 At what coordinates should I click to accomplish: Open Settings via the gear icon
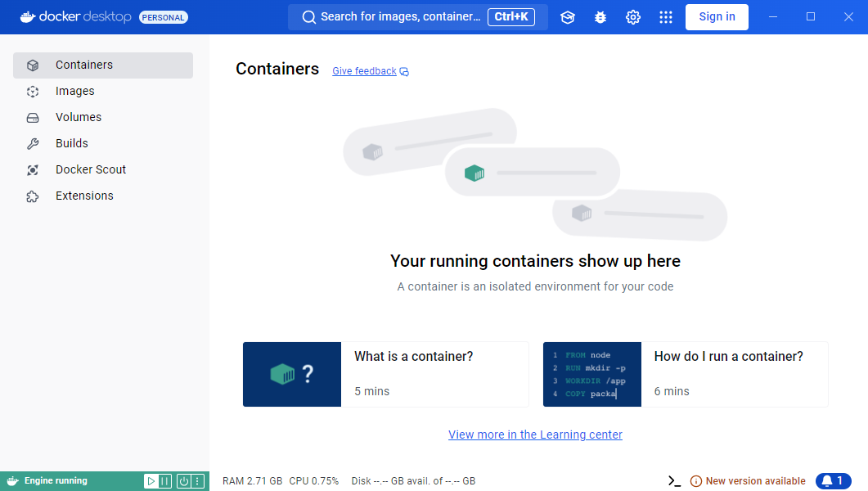pos(633,17)
